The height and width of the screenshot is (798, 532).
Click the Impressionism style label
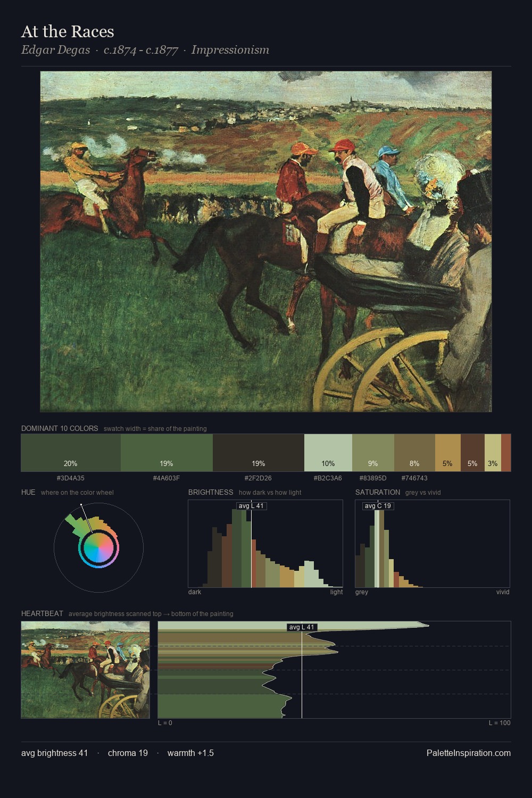(x=230, y=50)
